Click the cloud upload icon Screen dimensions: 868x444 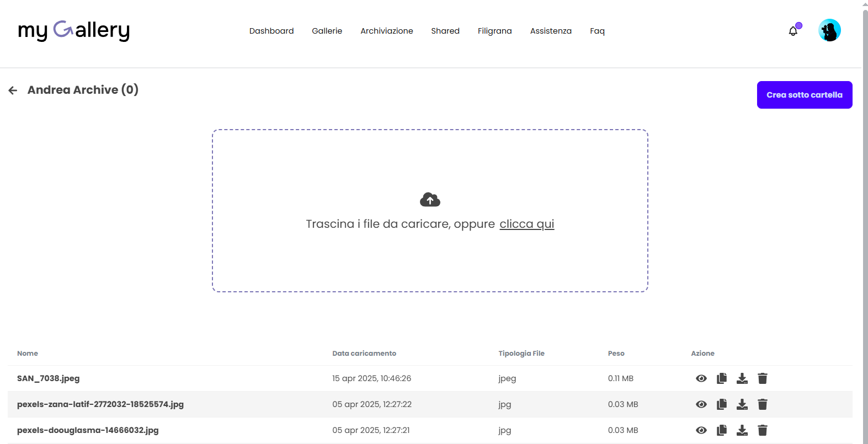pyautogui.click(x=430, y=200)
